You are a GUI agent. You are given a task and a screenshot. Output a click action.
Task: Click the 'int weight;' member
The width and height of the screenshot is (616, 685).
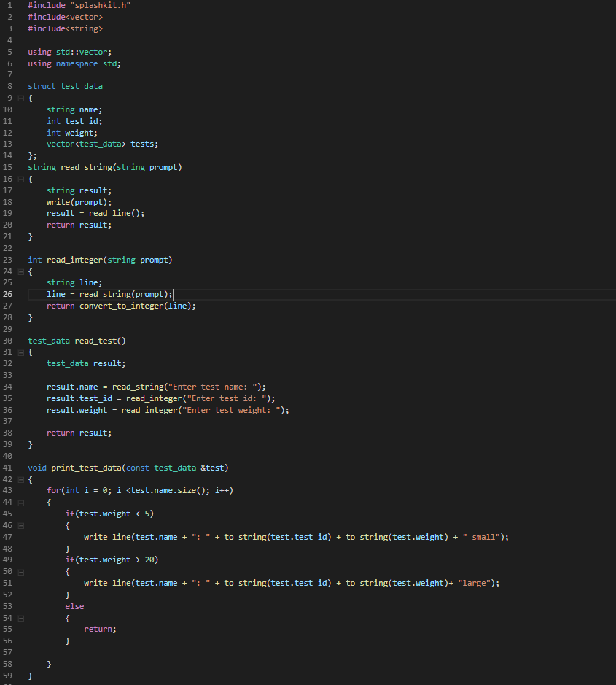pos(72,133)
